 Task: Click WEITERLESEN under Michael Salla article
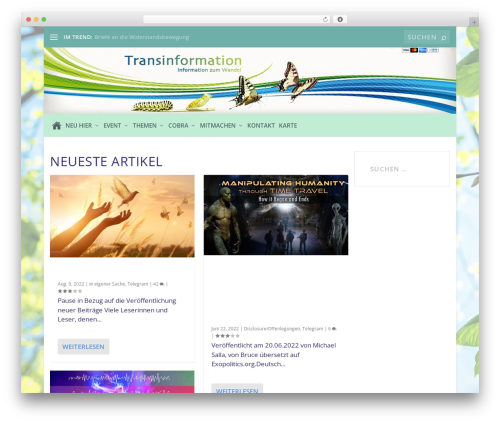(237, 389)
